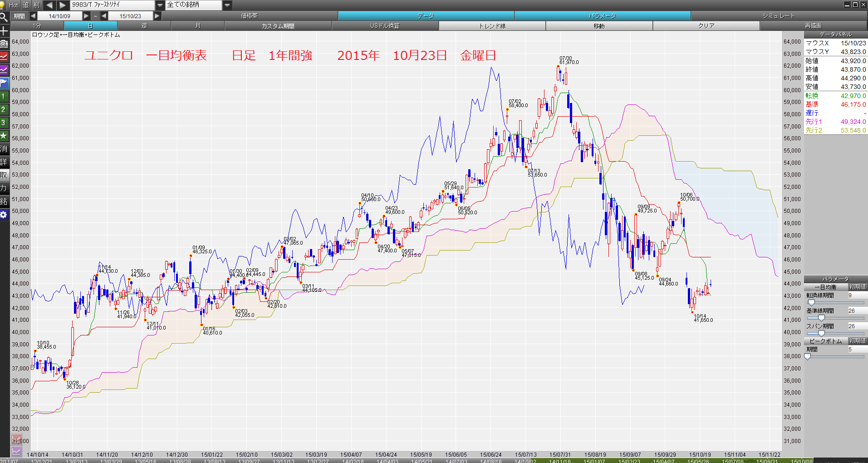Image resolution: width=868 pixels, height=463 pixels.
Task: Open the stock symbol dropdown arrow
Action: point(160,5)
